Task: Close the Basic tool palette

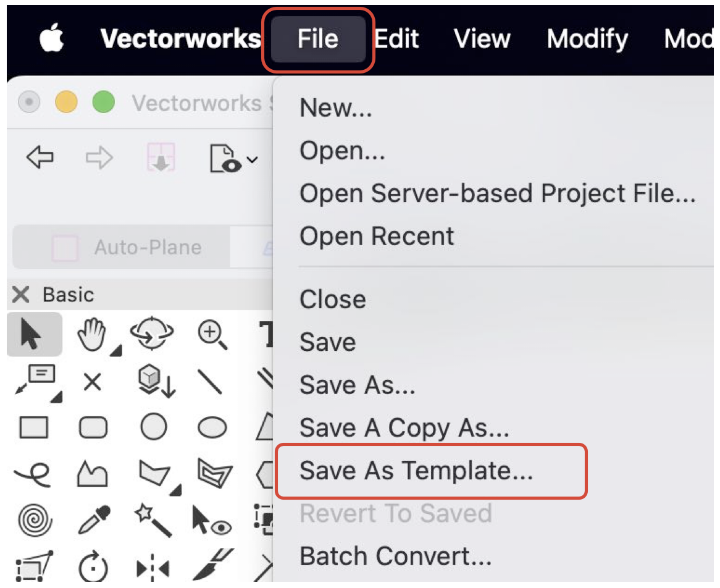Action: coord(20,295)
